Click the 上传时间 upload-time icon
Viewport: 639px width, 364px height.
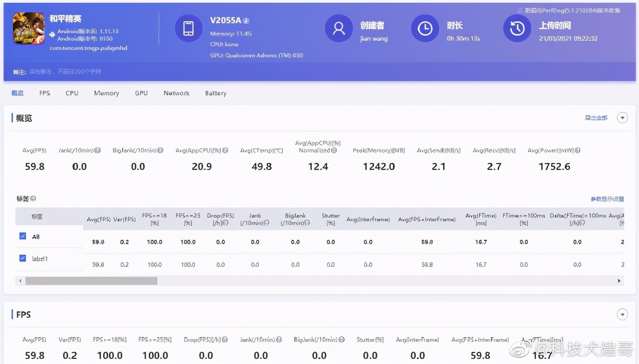[x=517, y=28]
